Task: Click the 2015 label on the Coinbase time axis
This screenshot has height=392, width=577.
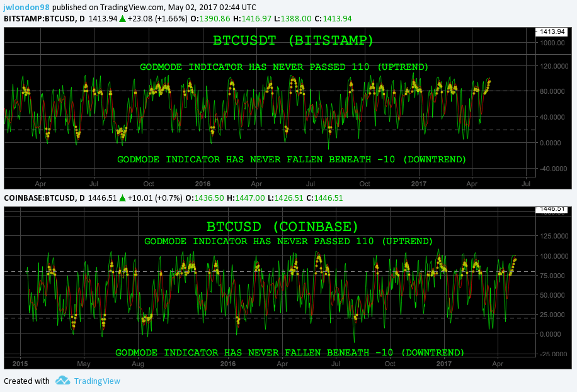Action: tap(20, 364)
